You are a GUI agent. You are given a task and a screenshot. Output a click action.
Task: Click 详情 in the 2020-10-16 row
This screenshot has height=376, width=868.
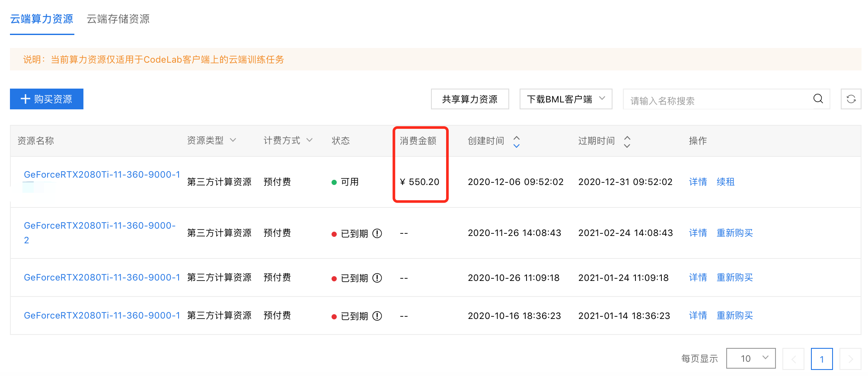(x=698, y=315)
